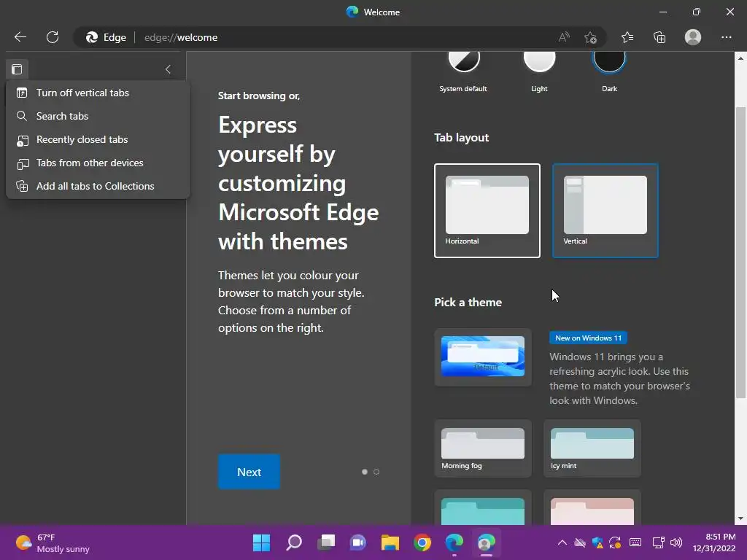
Task: Open Settings and more ellipsis menu
Action: tap(726, 37)
